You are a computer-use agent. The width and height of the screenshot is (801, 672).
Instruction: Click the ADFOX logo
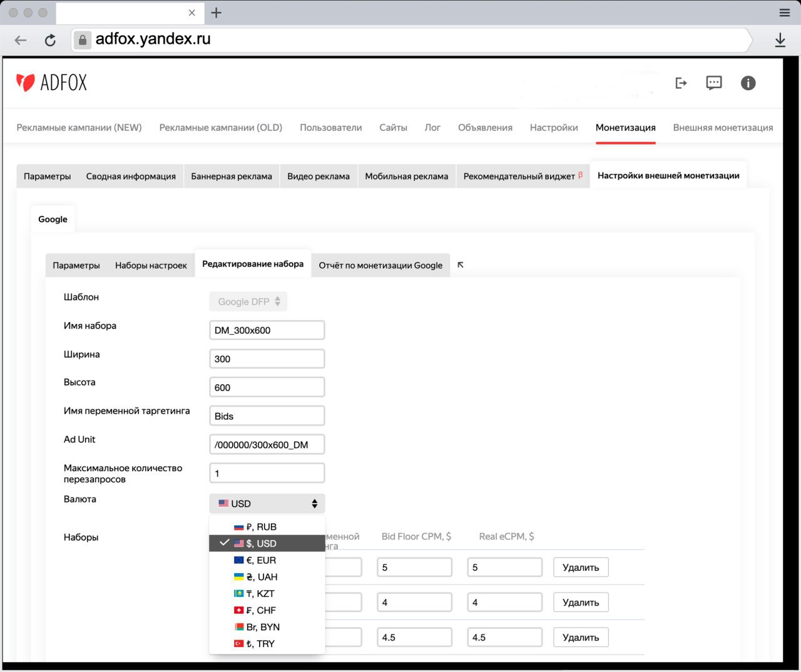[51, 83]
